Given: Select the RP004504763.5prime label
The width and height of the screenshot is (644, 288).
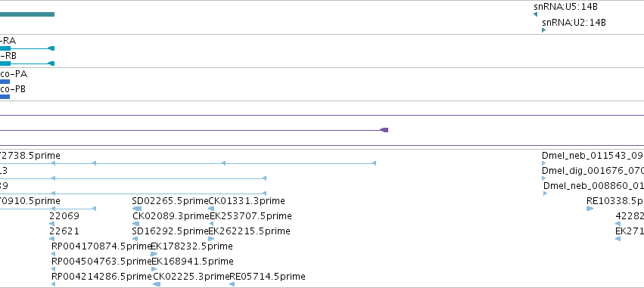Looking at the screenshot, I should (x=101, y=262).
